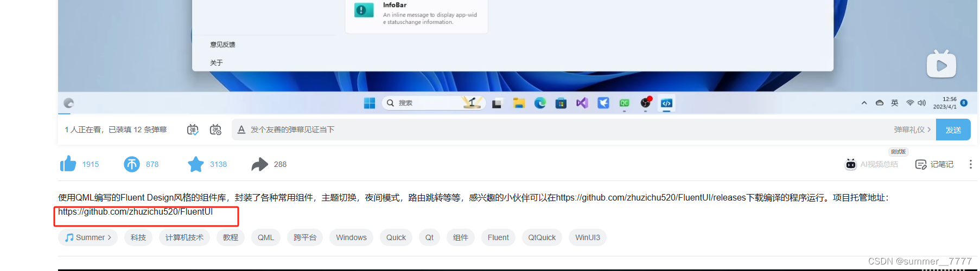Click the OneDrive cloud tray icon
This screenshot has width=980, height=271.
880,103
